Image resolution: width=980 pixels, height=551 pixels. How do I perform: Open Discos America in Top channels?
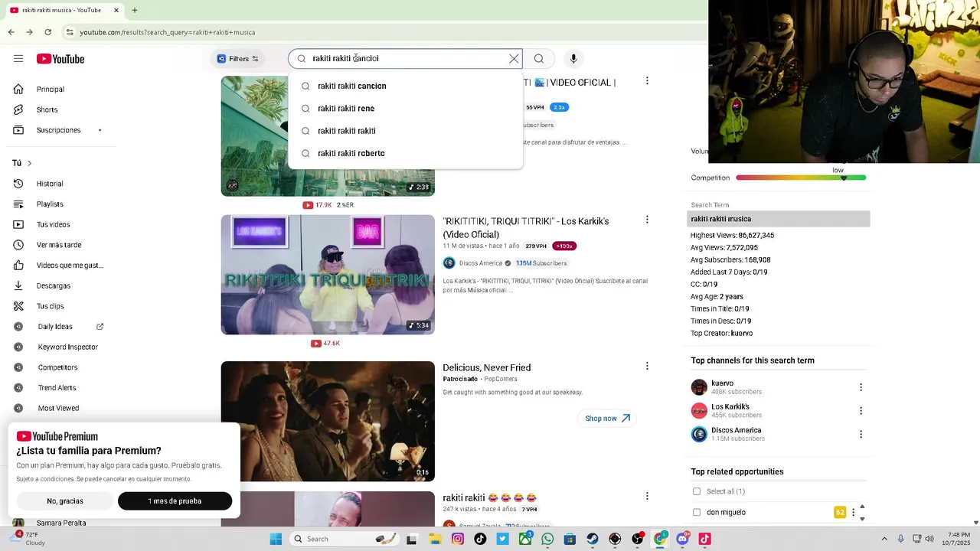tap(736, 430)
